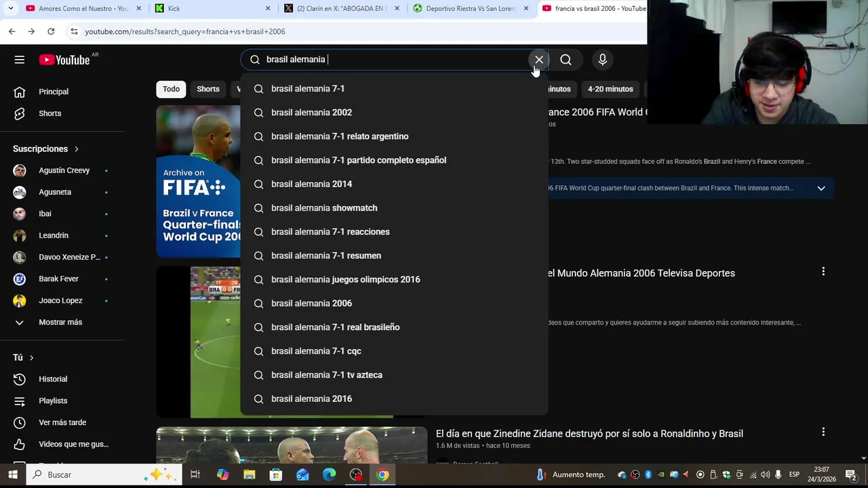Go forward with browser forward arrow

(31, 31)
